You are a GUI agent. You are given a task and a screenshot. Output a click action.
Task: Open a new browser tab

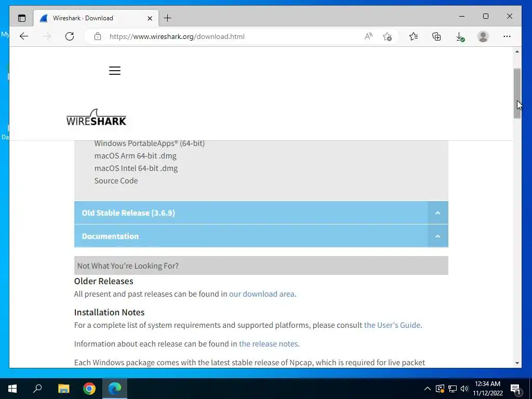pos(168,18)
